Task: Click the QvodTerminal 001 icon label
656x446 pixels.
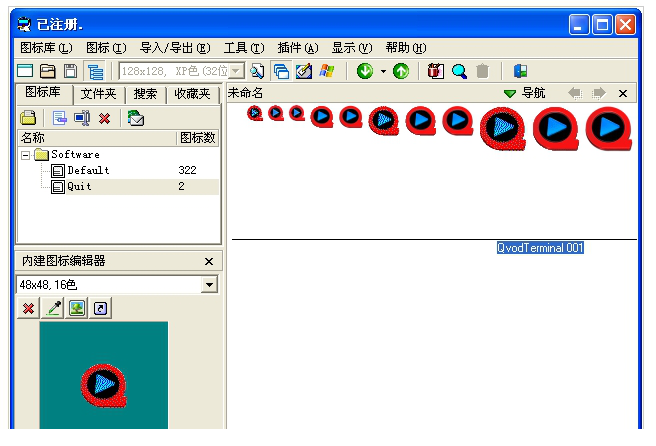Action: tap(540, 248)
